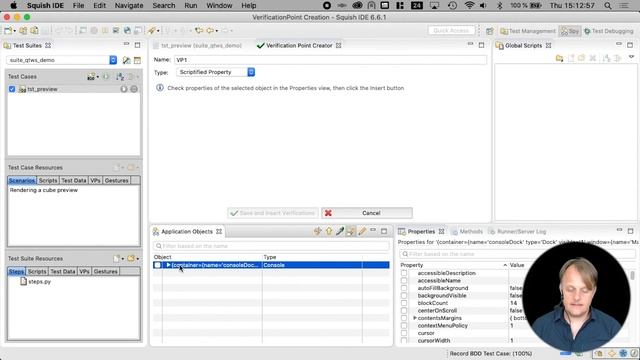Check the contextMenuPolicy property checkbox
Screen dimensions: 640x360
click(x=404, y=326)
